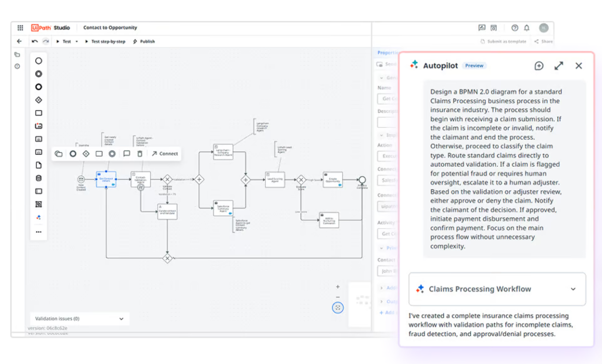
Task: Expand the Validation issues panel
Action: pyautogui.click(x=121, y=319)
